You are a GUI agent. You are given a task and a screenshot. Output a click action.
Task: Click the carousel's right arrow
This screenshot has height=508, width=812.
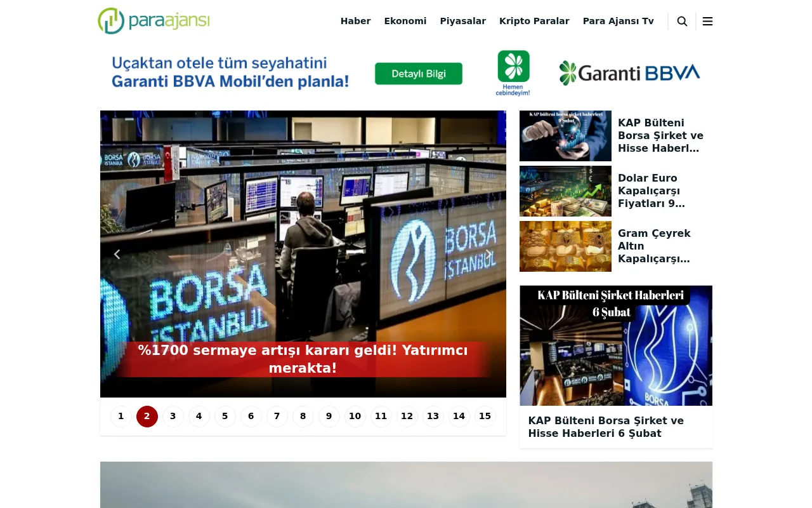tap(489, 254)
